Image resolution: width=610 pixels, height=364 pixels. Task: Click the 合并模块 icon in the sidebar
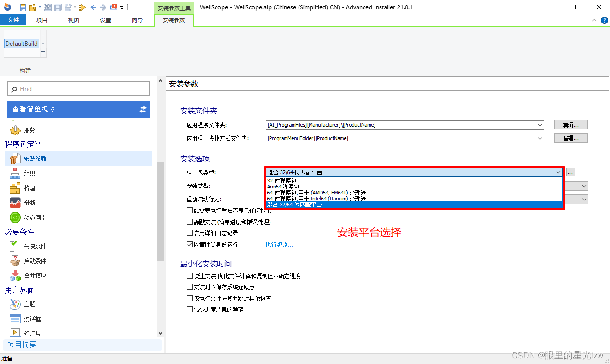pyautogui.click(x=15, y=276)
